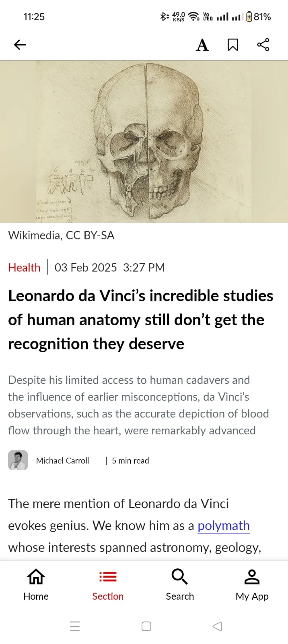Open the font size 'A' option
The height and width of the screenshot is (644, 288).
click(x=202, y=45)
